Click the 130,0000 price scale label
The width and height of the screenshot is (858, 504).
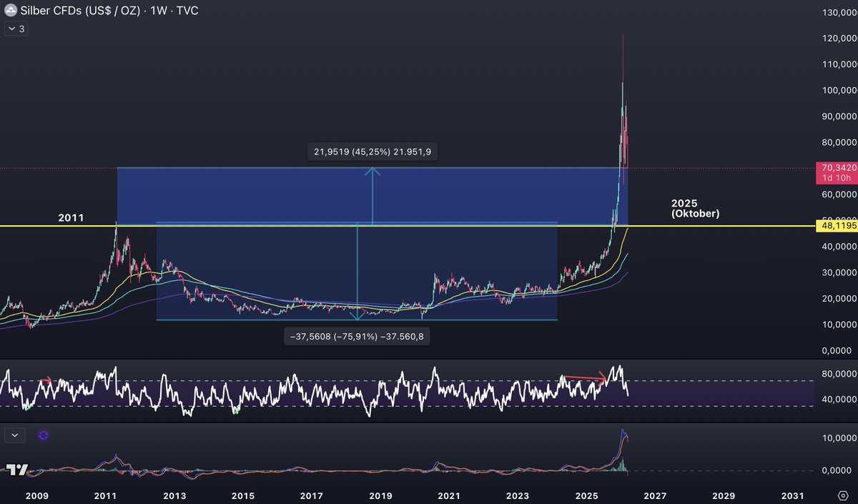click(x=838, y=12)
